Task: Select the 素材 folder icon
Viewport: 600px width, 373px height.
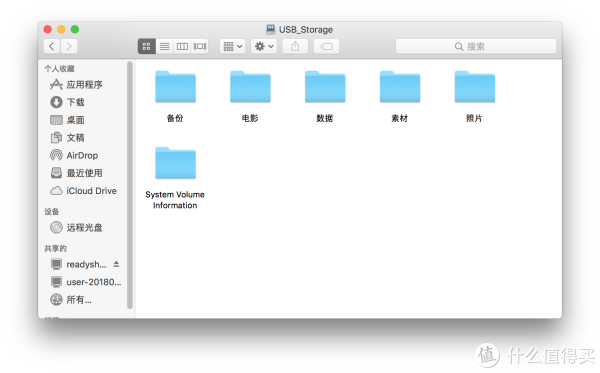Action: pos(400,87)
